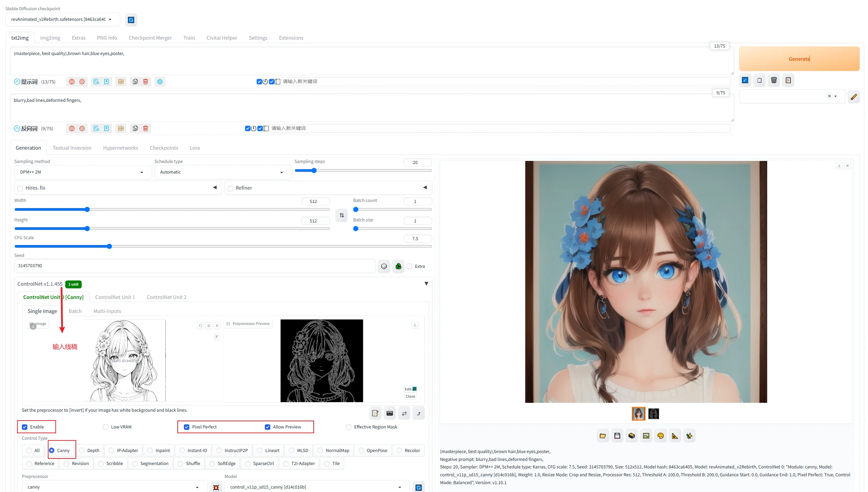The width and height of the screenshot is (868, 492).
Task: Open the styles dropdown beside the pencil icon
Action: click(x=792, y=96)
